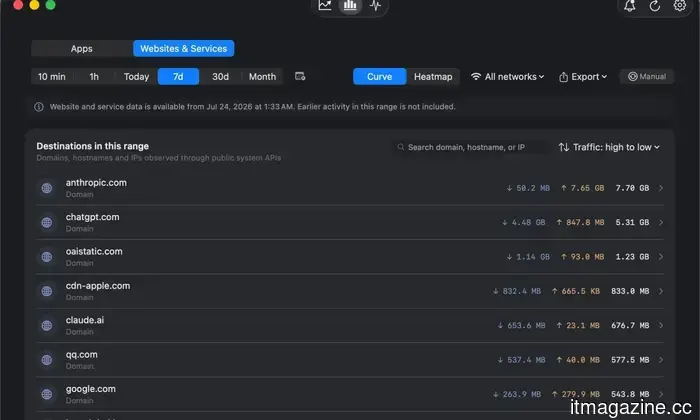700x420 pixels.
Task: Open the line chart overview view
Action: coord(325,5)
